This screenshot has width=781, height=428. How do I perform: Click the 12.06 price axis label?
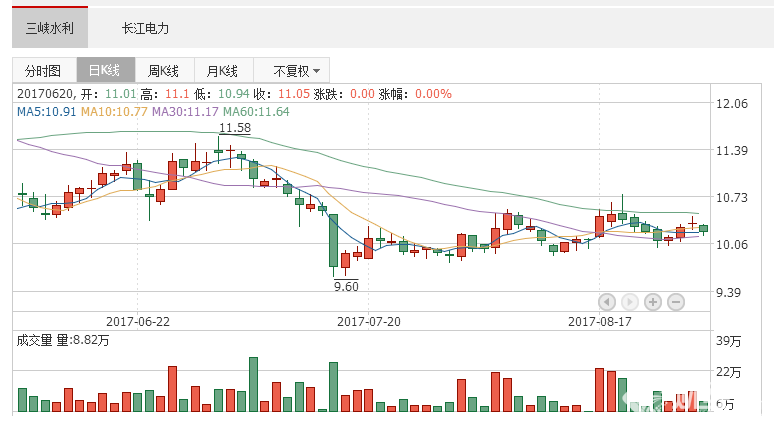coord(732,104)
